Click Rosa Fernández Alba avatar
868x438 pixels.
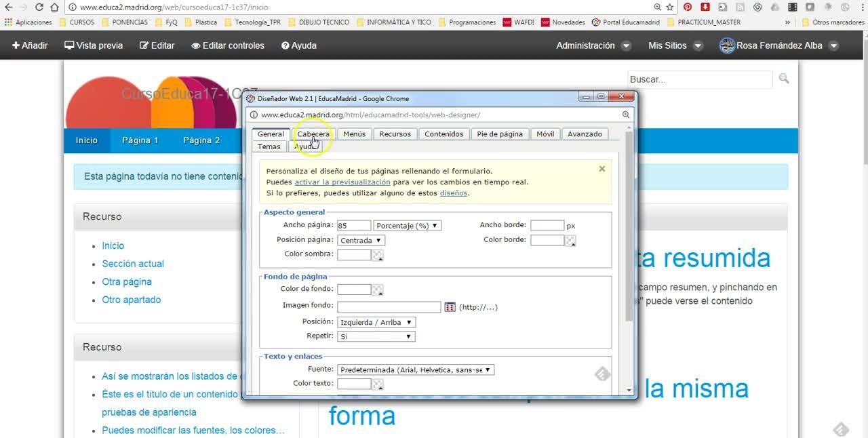(727, 45)
